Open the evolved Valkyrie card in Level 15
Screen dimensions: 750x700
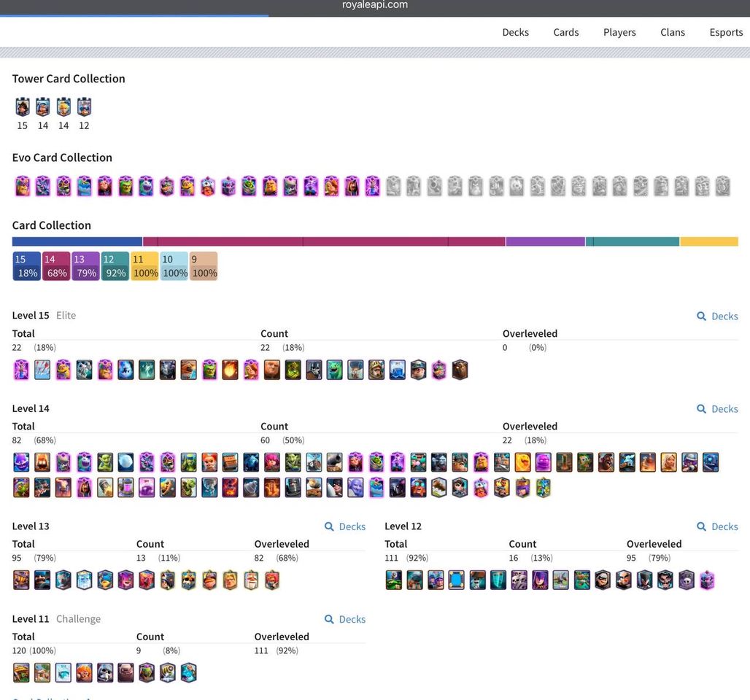tap(251, 370)
